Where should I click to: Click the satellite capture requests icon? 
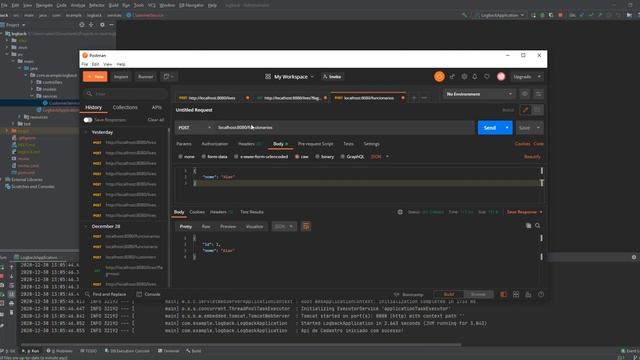coord(452,77)
